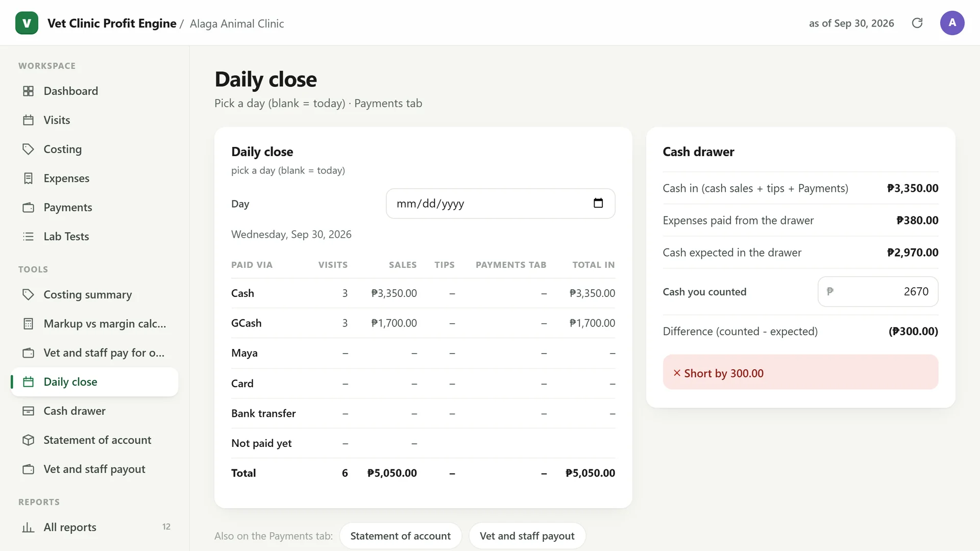Click the Statement of account pill button
The height and width of the screenshot is (551, 980).
point(400,536)
